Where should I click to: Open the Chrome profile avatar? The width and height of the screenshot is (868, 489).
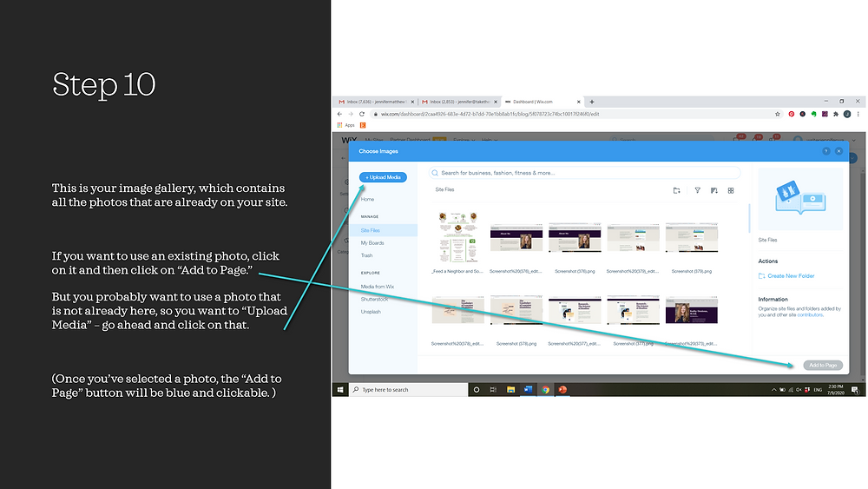click(847, 114)
